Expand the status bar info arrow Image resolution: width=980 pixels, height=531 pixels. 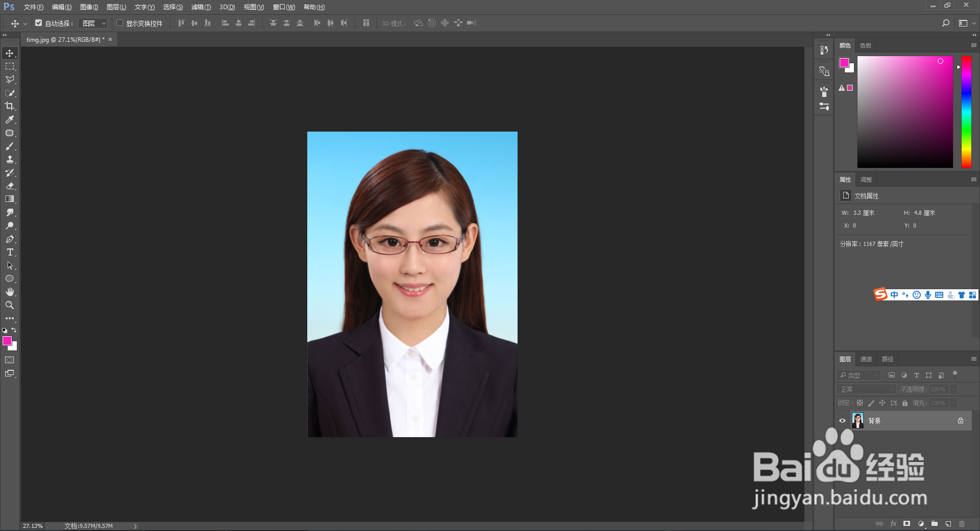point(135,526)
